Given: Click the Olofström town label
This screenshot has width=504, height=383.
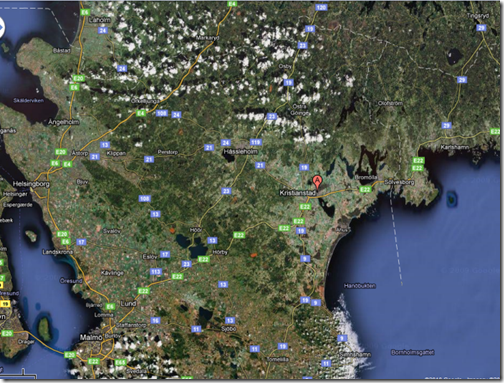Looking at the screenshot, I should [x=390, y=103].
